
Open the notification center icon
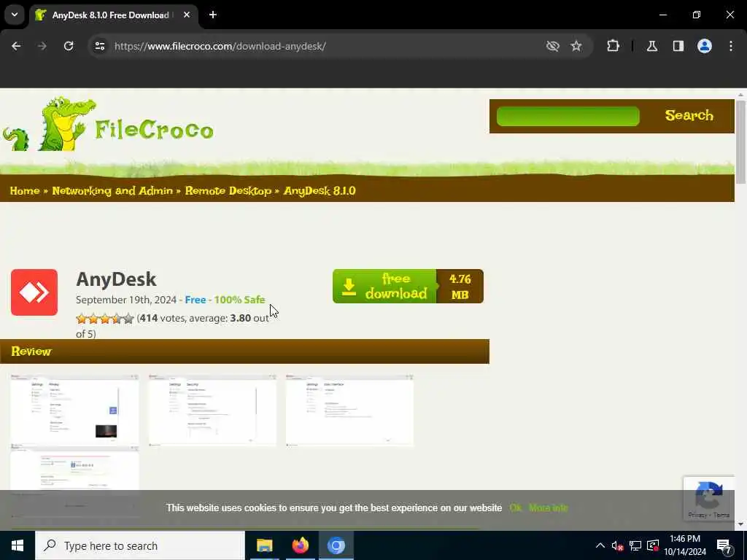[724, 545]
